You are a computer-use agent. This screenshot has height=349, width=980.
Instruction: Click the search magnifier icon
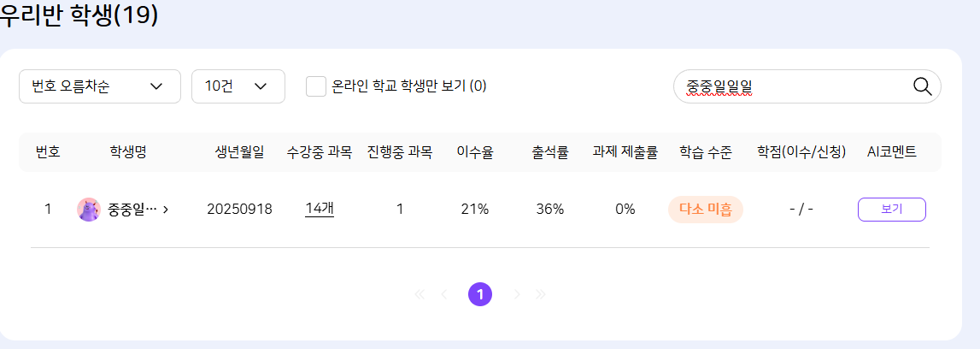(922, 86)
